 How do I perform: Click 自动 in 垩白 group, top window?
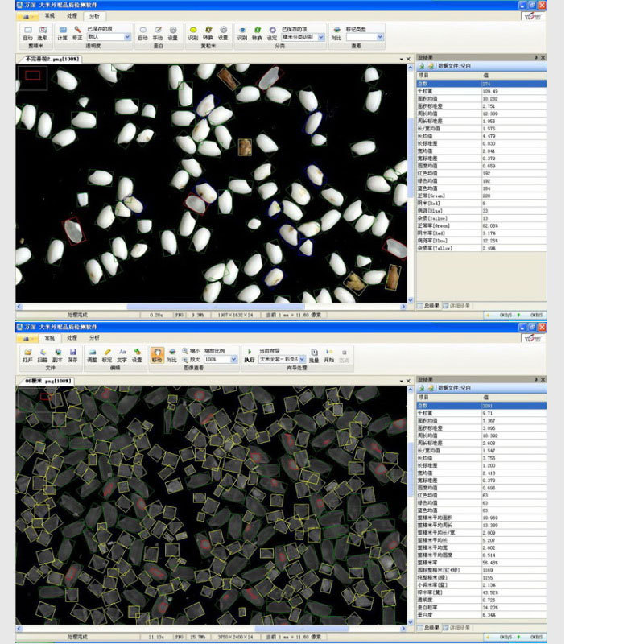tap(143, 33)
